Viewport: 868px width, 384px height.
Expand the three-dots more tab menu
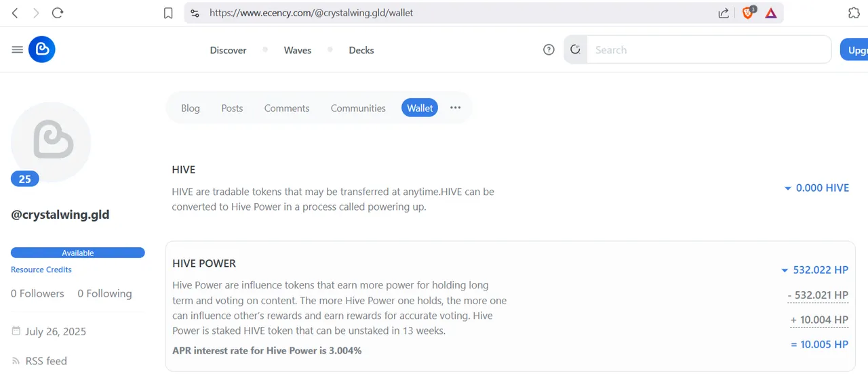(456, 108)
